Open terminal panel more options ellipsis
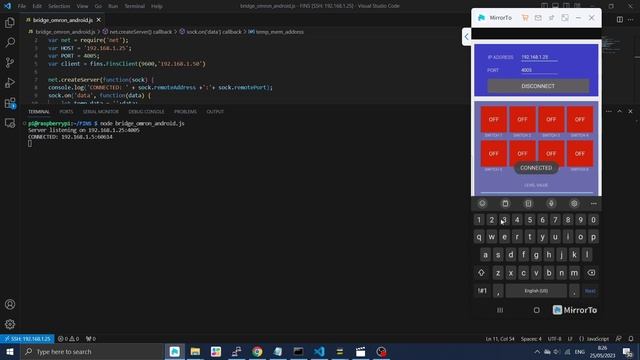Viewport: 640px width, 360px height. coord(609,111)
